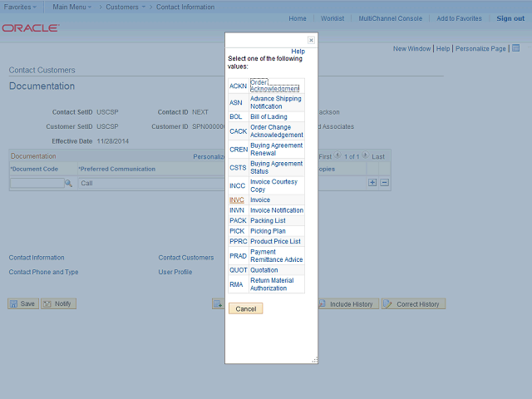This screenshot has height=399, width=532.
Task: Choose Product Price List value
Action: [x=275, y=241]
